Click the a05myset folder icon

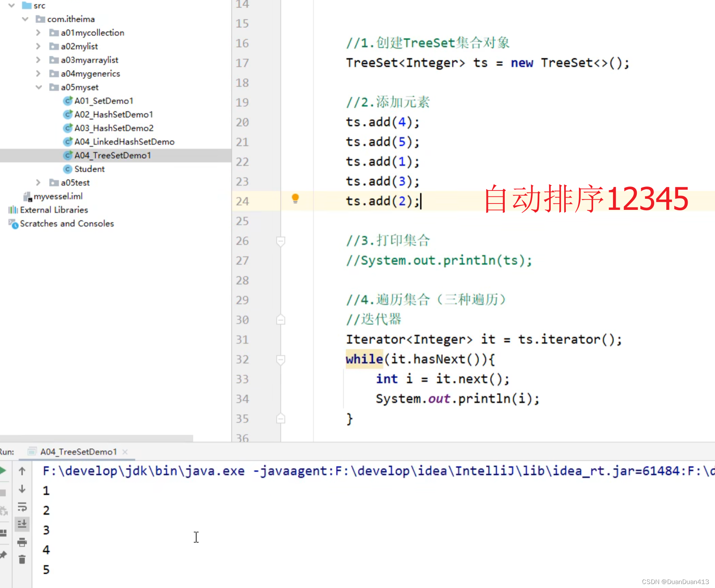tap(54, 87)
